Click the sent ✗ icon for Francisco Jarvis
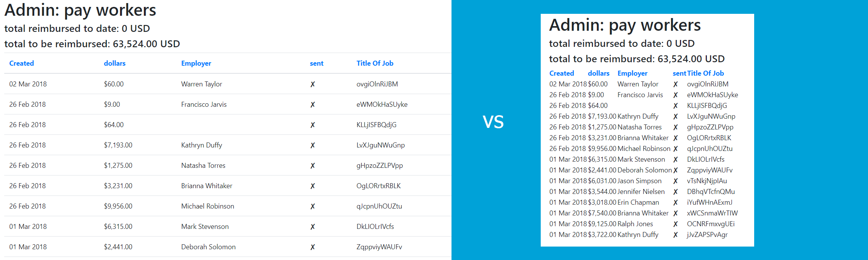 [313, 104]
